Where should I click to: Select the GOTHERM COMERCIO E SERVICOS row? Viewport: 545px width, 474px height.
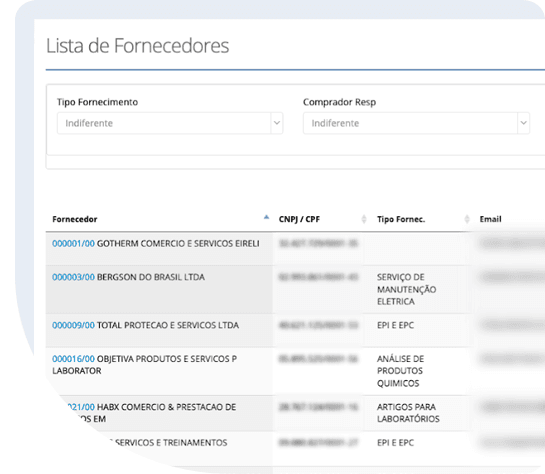295,249
